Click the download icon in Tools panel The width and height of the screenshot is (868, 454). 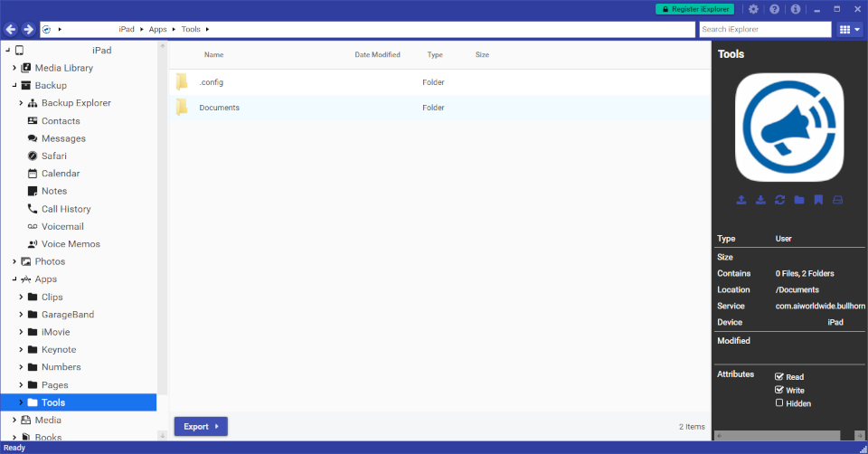[760, 200]
